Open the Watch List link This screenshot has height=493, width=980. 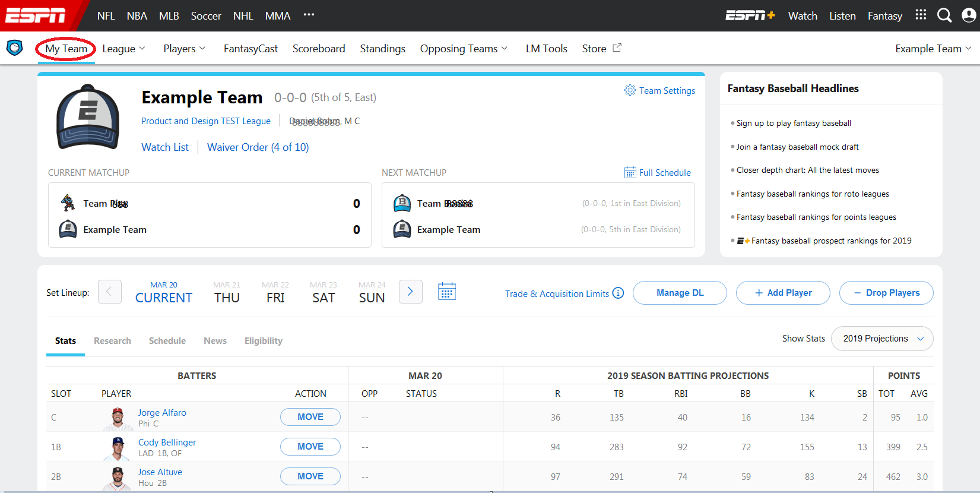tap(165, 147)
